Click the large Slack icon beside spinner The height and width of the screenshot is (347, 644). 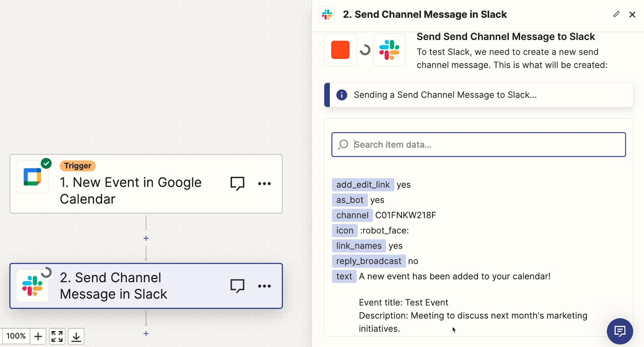(x=389, y=50)
